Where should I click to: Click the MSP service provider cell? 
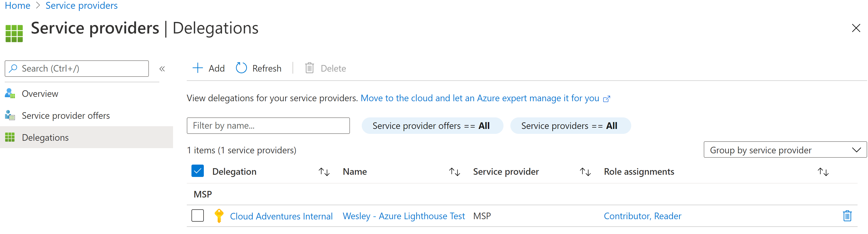pyautogui.click(x=482, y=216)
